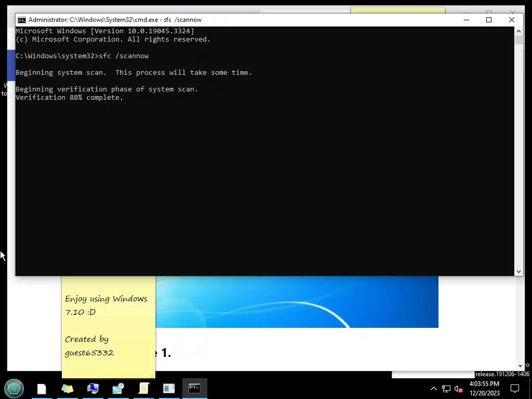Open the calendar and clock taskbar icon
The width and height of the screenshot is (532, 399).
118,389
